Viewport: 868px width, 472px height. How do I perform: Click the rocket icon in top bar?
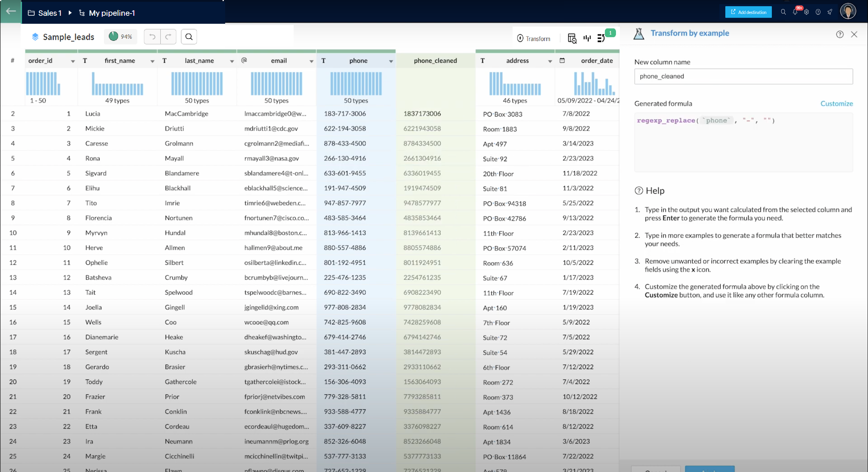(829, 12)
